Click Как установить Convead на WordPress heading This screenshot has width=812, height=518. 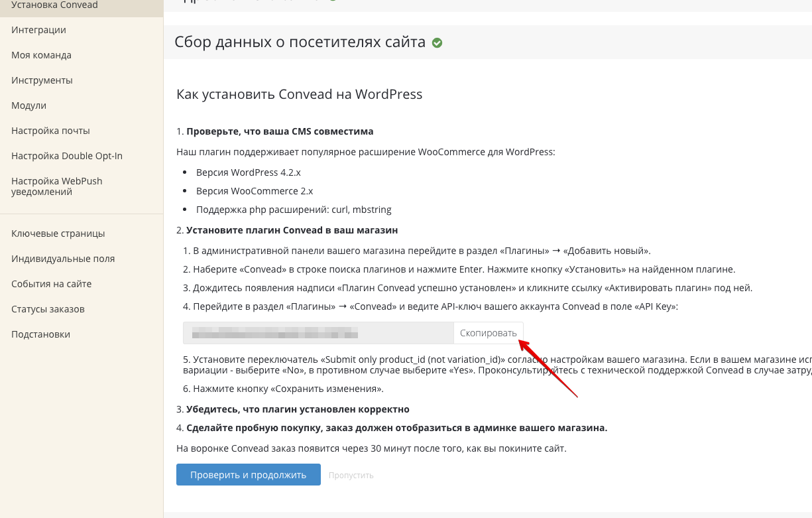pyautogui.click(x=300, y=94)
